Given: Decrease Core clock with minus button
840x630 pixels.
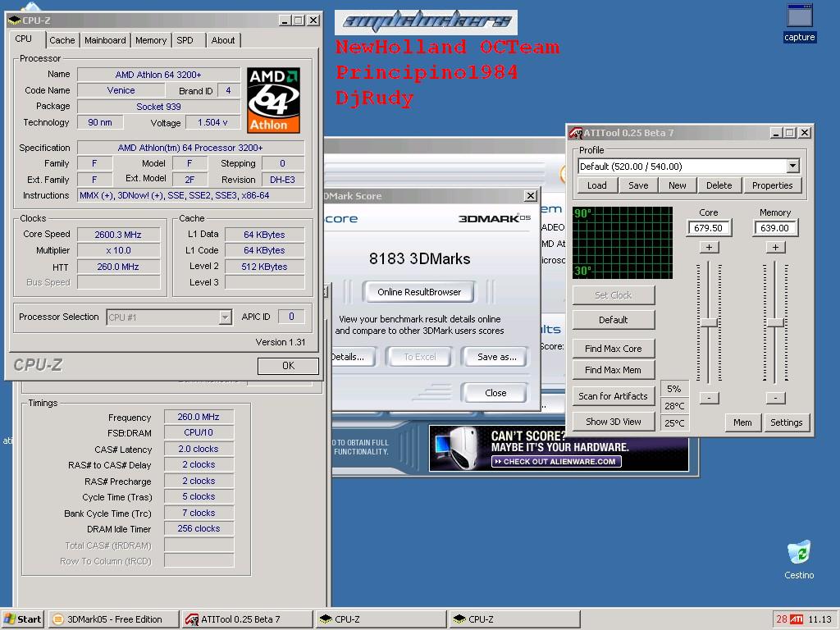Looking at the screenshot, I should click(710, 398).
